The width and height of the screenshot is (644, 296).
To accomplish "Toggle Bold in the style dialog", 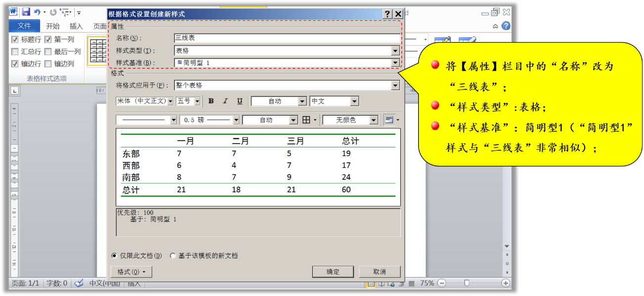I will click(211, 101).
